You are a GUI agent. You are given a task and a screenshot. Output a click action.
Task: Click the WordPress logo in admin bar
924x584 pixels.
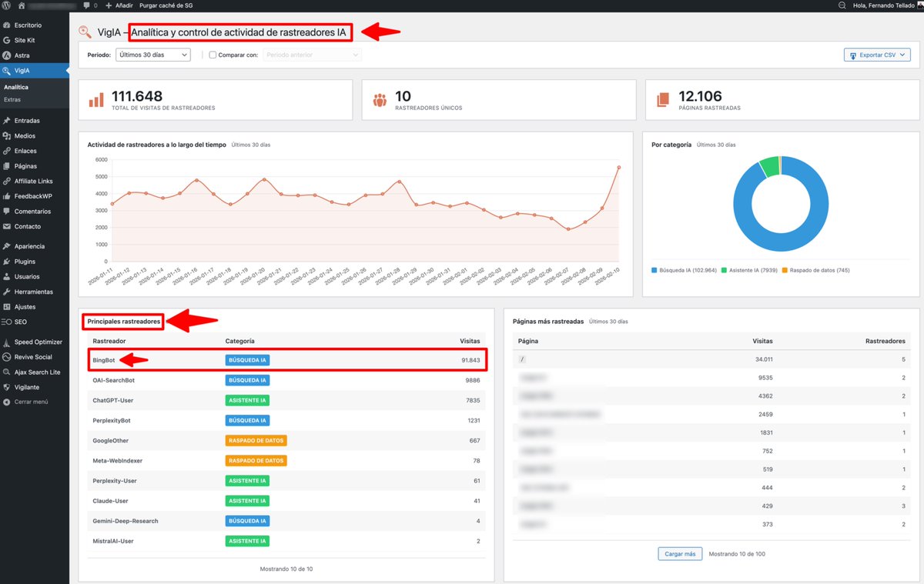click(x=7, y=5)
